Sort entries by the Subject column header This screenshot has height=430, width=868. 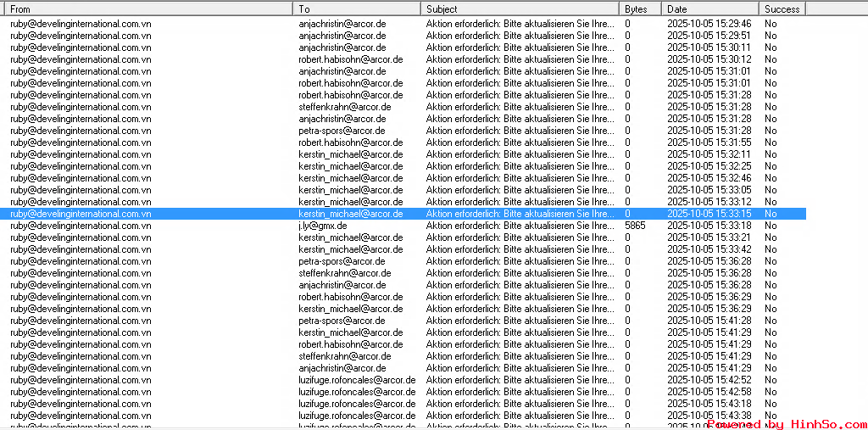click(519, 8)
